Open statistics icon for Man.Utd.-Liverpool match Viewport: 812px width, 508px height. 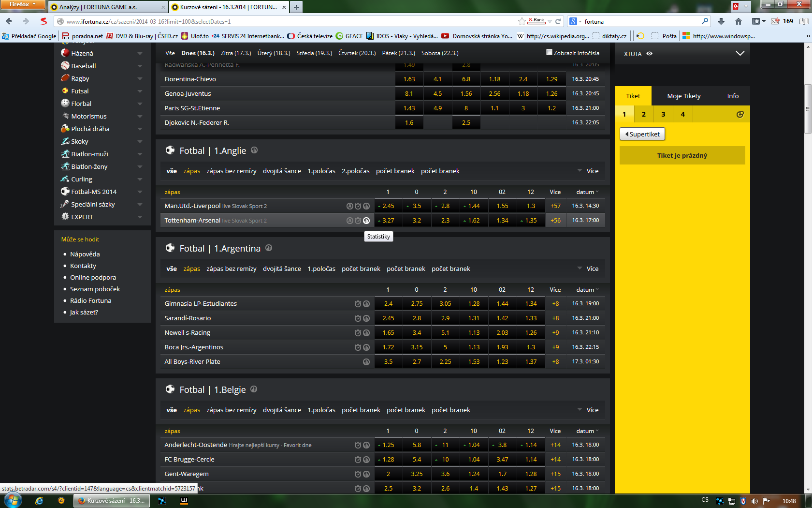[x=366, y=206]
